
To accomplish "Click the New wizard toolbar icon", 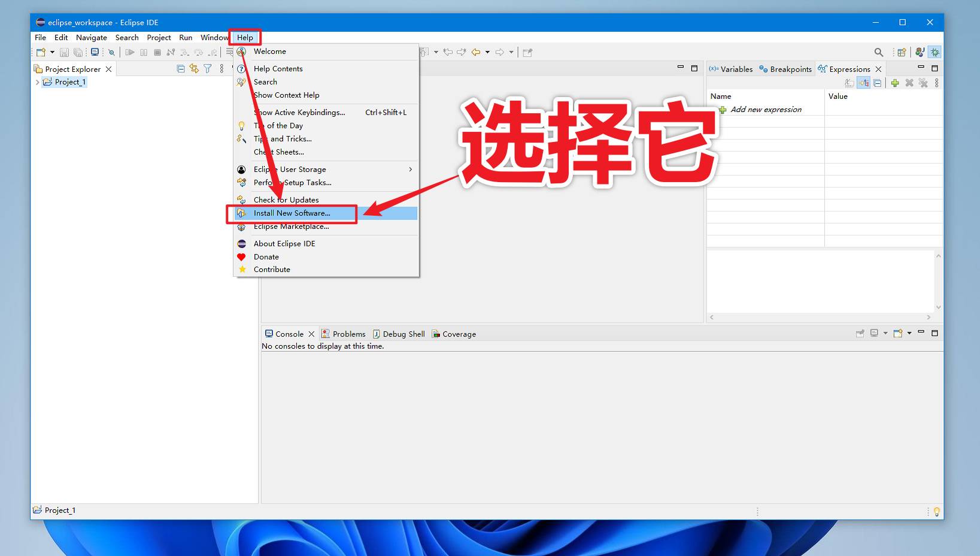I will [x=41, y=52].
